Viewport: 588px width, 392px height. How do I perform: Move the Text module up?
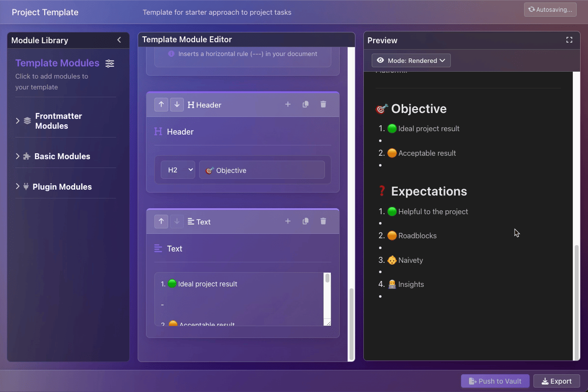coord(161,222)
